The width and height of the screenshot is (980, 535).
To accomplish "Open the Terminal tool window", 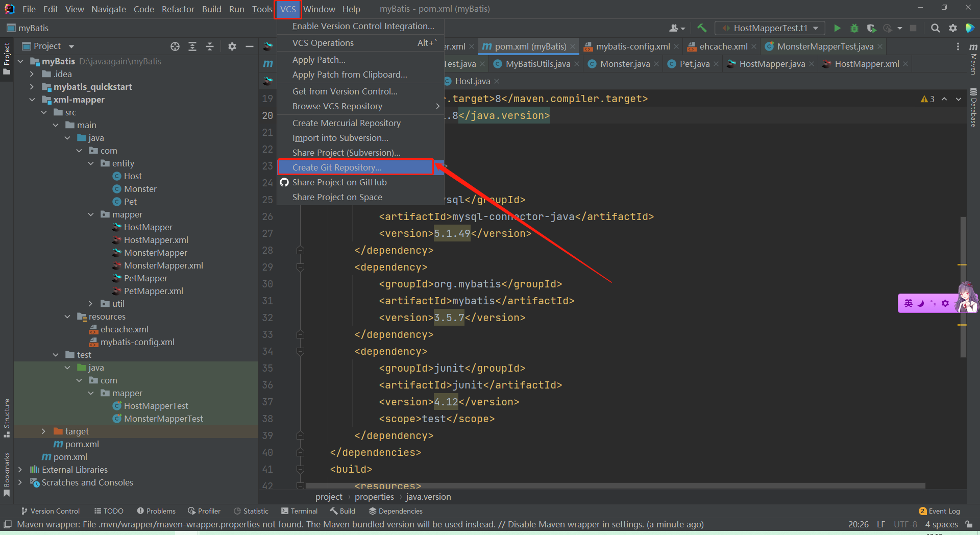I will point(299,511).
